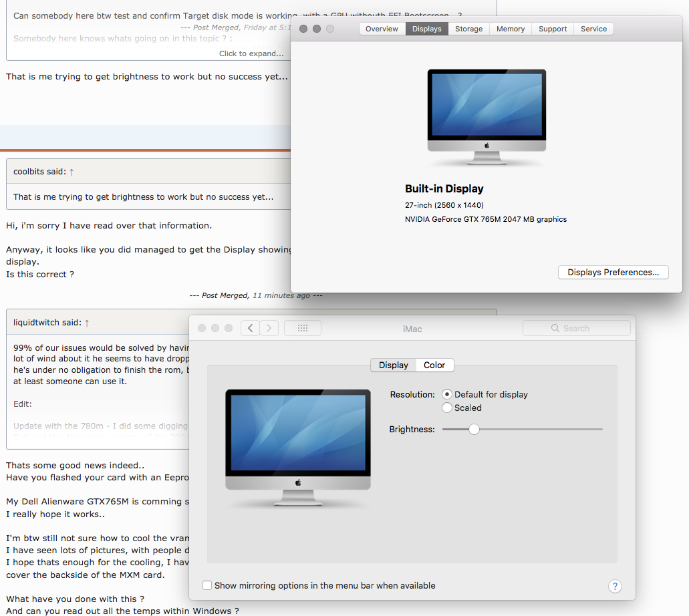Click the search magnifier icon
689x616 pixels.
(x=555, y=328)
